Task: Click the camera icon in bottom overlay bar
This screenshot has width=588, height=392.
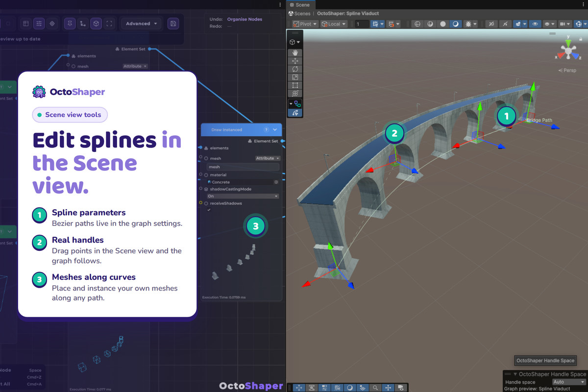Action: (401, 387)
